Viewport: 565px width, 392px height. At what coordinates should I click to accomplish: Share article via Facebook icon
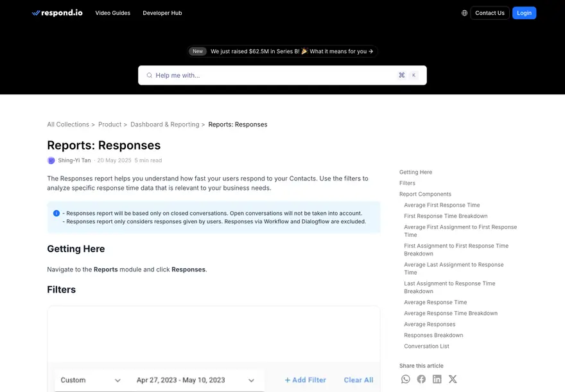point(421,379)
